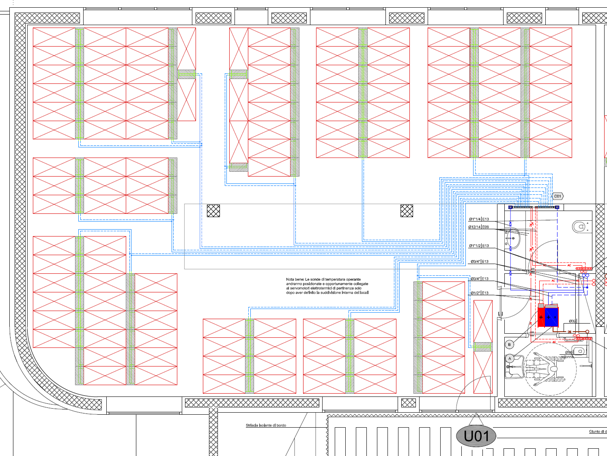Select the lowest pipe diameter label
This screenshot has height=456, width=607.
[479, 293]
